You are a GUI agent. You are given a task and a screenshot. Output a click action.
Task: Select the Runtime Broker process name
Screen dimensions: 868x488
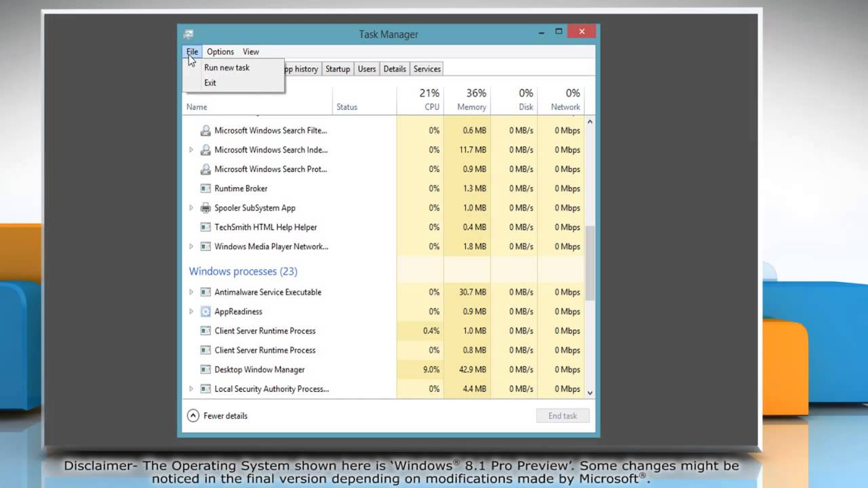pos(241,188)
